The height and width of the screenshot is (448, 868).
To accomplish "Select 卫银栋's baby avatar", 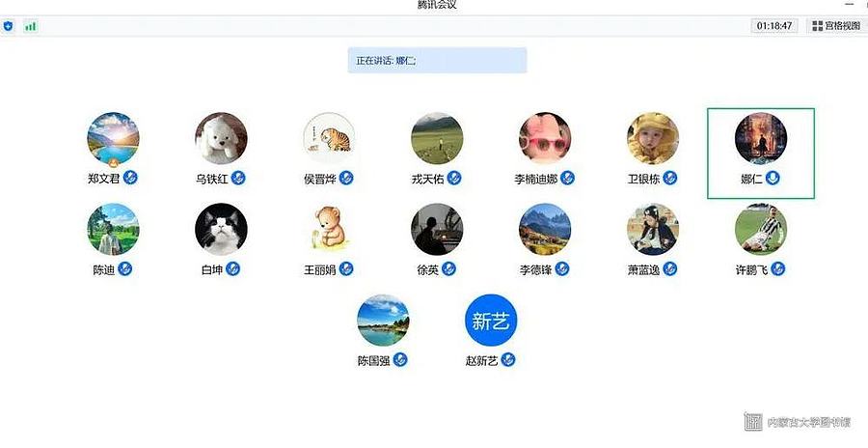I will coord(653,139).
